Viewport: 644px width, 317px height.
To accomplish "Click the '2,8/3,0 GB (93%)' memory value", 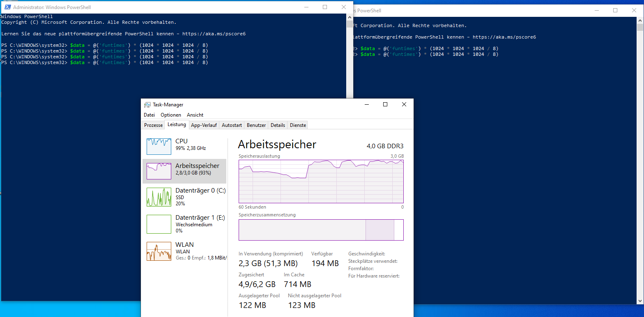I will coord(193,173).
